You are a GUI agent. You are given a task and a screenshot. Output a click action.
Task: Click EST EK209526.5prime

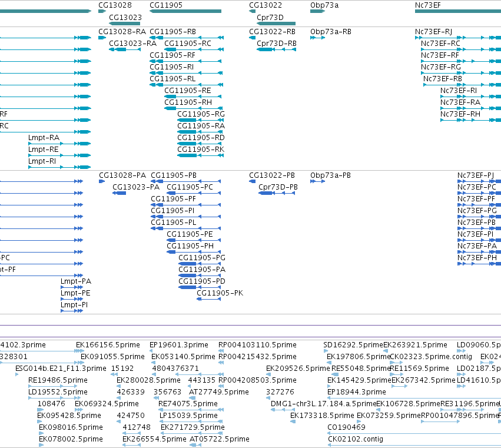(298, 369)
